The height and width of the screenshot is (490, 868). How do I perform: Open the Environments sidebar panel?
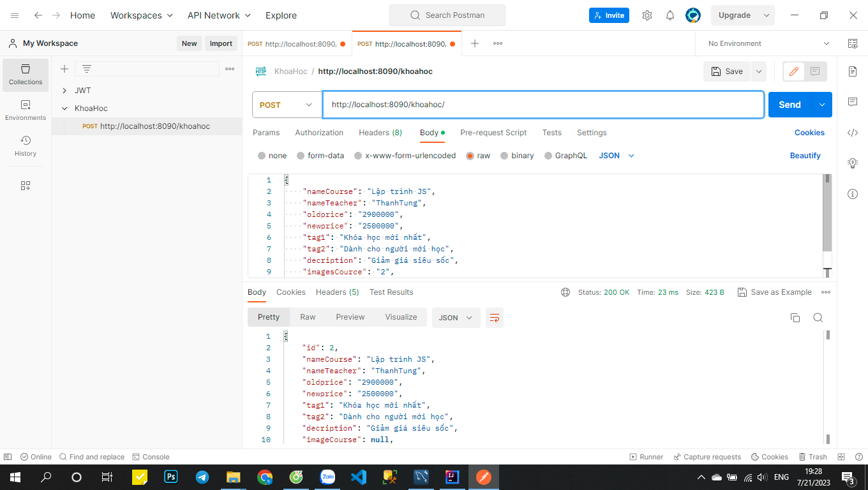tap(26, 111)
